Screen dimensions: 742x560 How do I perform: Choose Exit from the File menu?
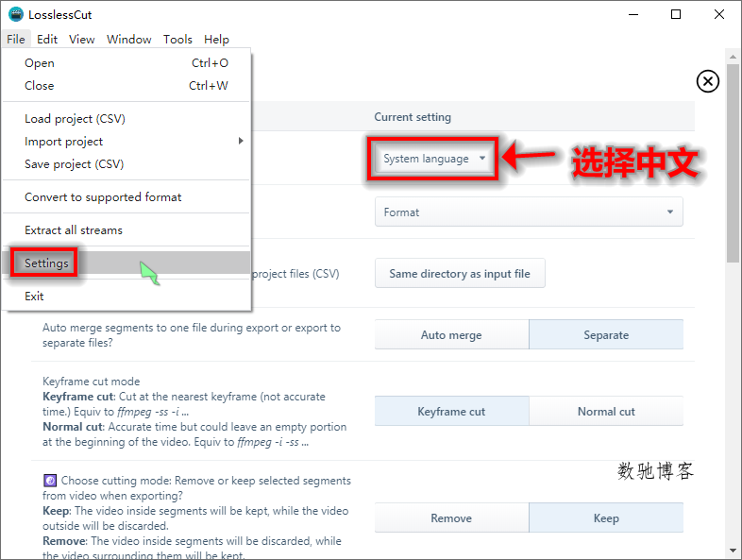pos(126,297)
